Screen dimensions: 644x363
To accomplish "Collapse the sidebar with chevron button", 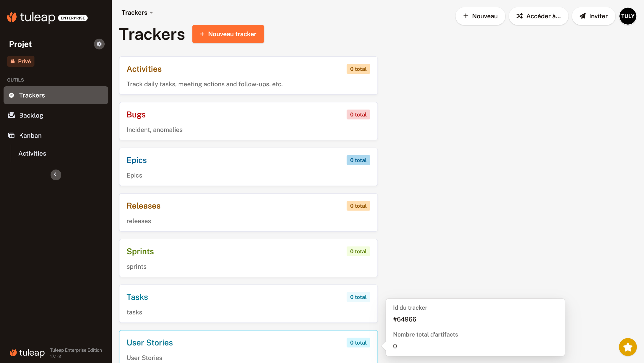I will [56, 175].
